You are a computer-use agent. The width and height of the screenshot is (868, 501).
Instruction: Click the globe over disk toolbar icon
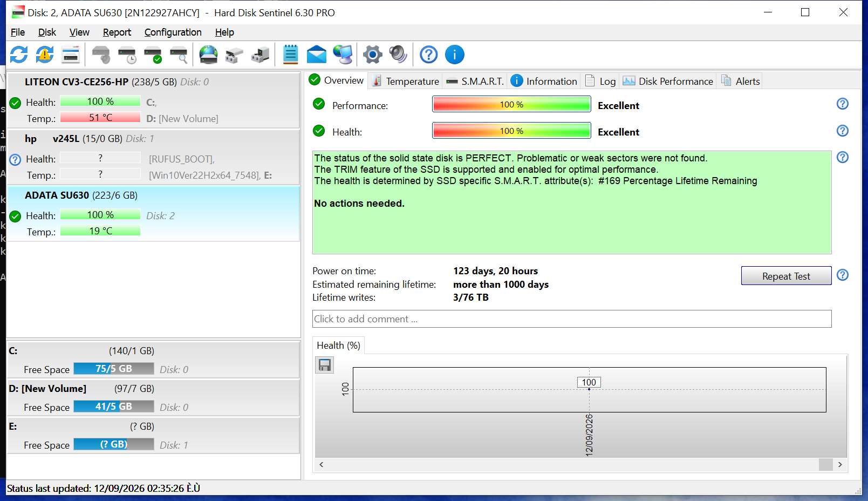208,55
